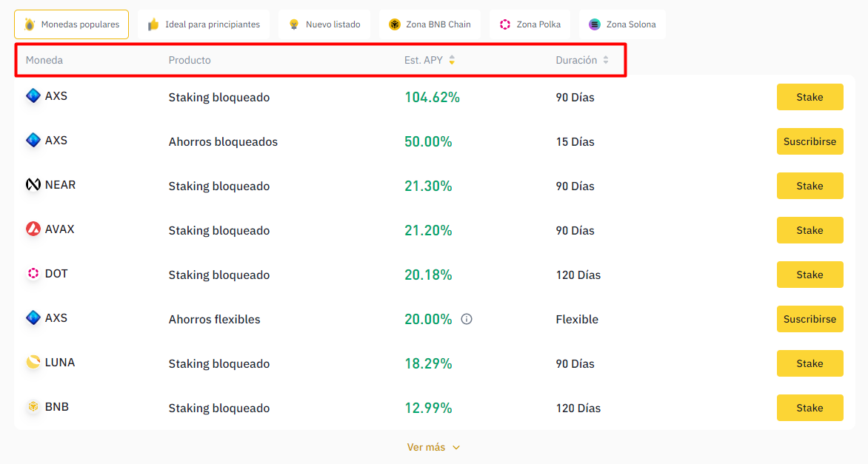This screenshot has width=868, height=464.
Task: Switch to Zona BNB Chain tab
Action: click(430, 24)
